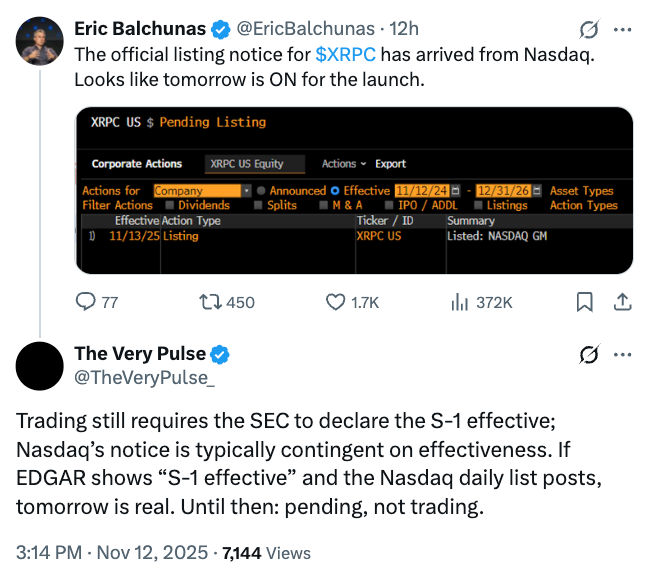This screenshot has height=578, width=650.
Task: Click The Very Pulse display name
Action: tap(140, 354)
